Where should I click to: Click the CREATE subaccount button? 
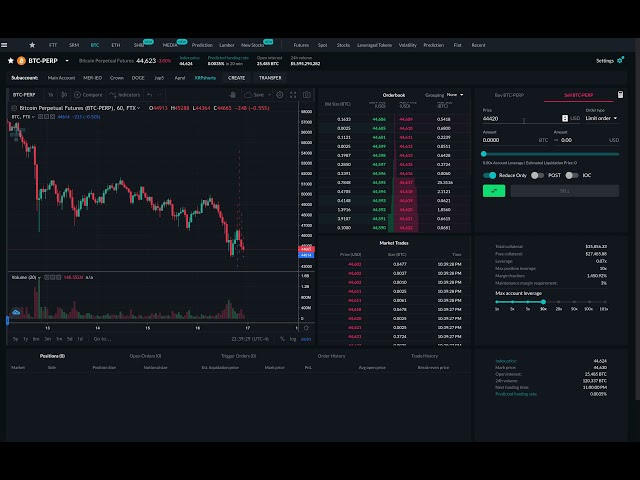[236, 78]
